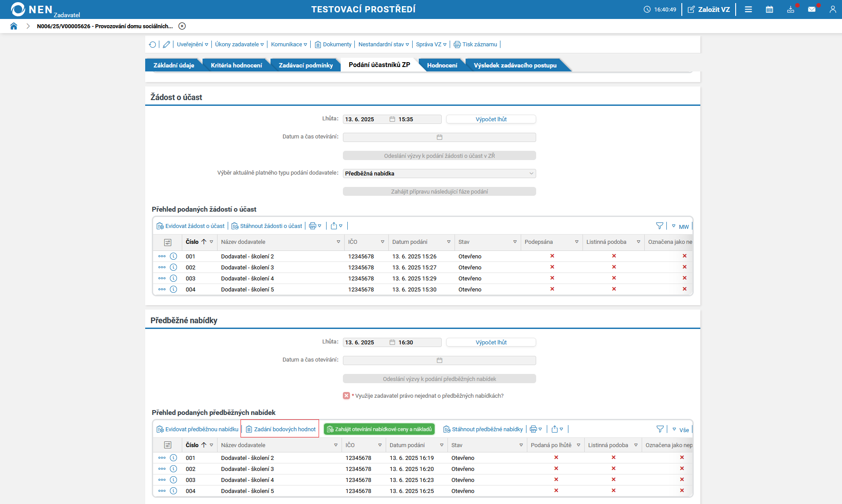The image size is (842, 504).
Task: Open the mail messages icon
Action: tap(812, 9)
